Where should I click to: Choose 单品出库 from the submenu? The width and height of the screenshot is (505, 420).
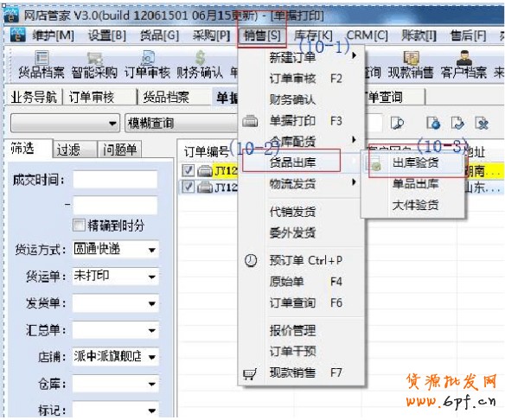[x=415, y=184]
